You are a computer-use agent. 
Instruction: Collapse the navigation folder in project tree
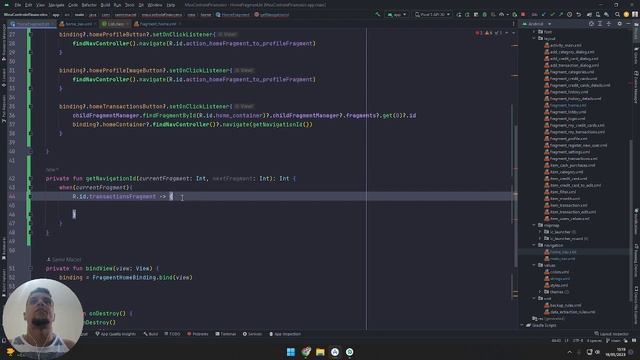point(534,245)
